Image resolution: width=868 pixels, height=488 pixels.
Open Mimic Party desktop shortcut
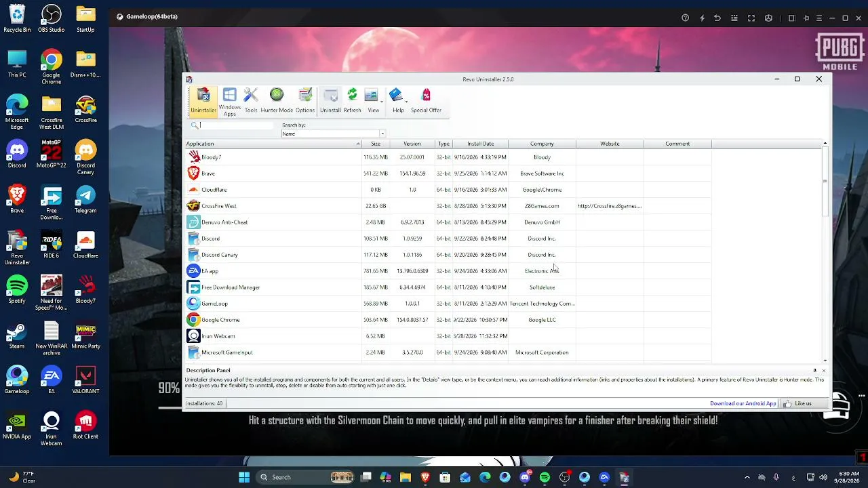(85, 335)
